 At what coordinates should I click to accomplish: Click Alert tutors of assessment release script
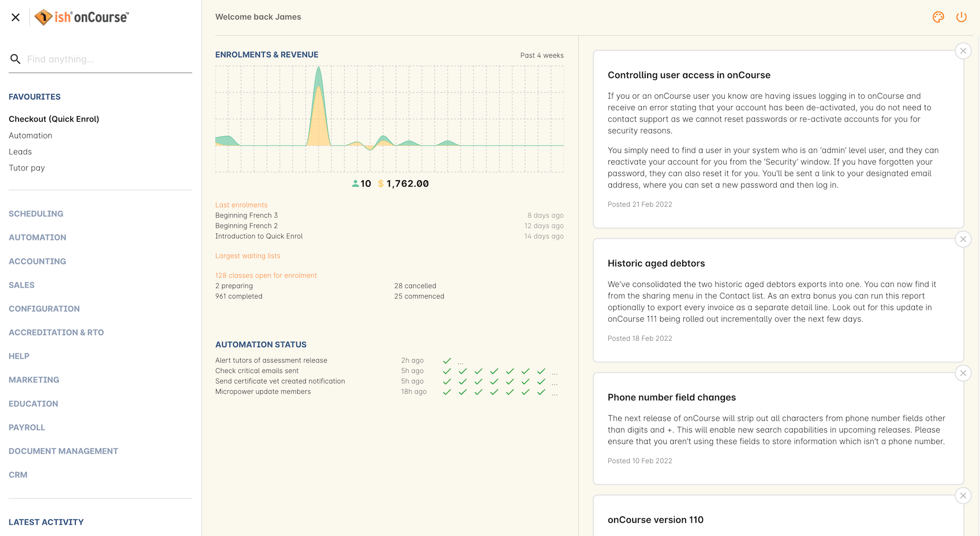(x=271, y=360)
